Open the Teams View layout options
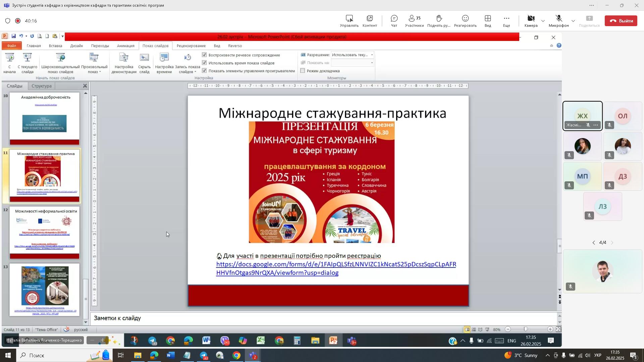644x362 pixels. coord(487,21)
